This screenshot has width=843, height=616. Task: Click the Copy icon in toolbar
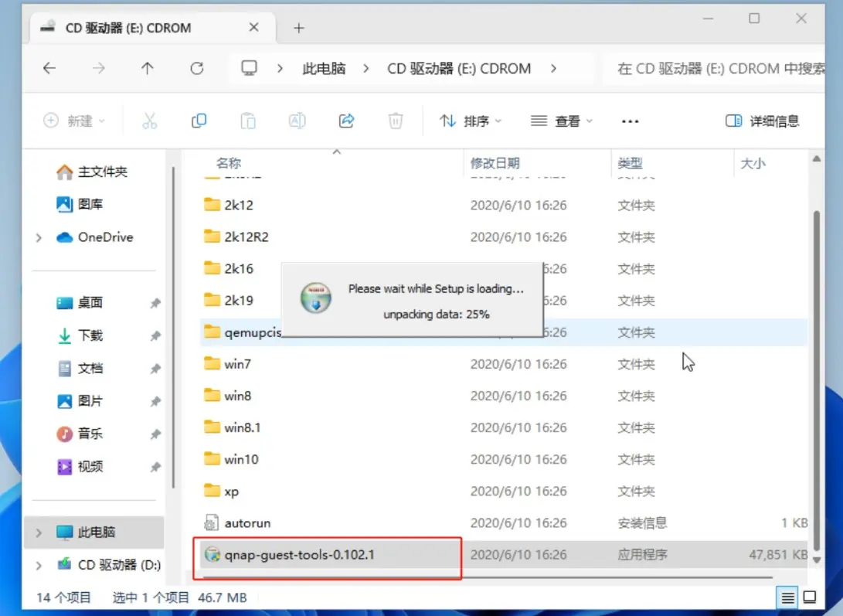(199, 121)
